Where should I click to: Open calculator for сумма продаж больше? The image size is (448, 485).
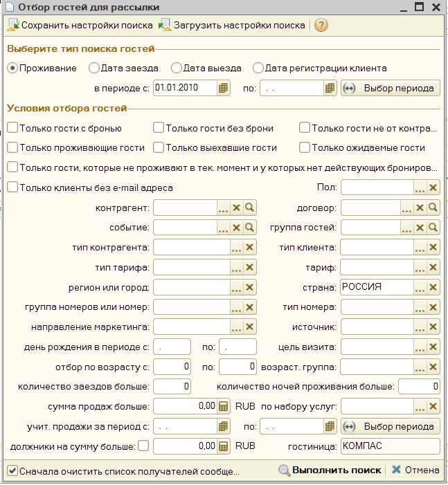click(223, 406)
